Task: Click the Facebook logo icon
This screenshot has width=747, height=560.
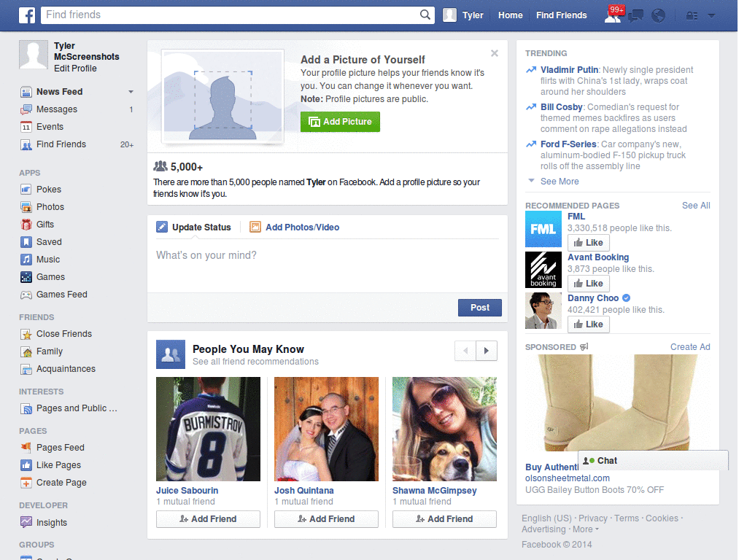Action: coord(27,15)
